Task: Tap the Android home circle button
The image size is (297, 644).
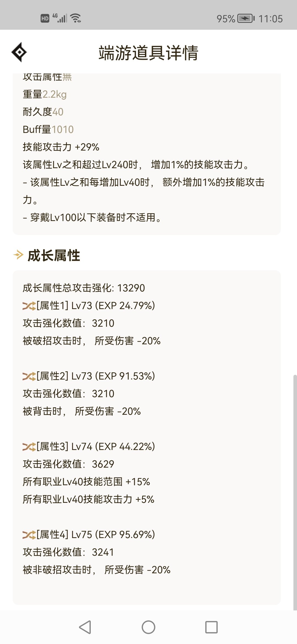Action: point(148,627)
